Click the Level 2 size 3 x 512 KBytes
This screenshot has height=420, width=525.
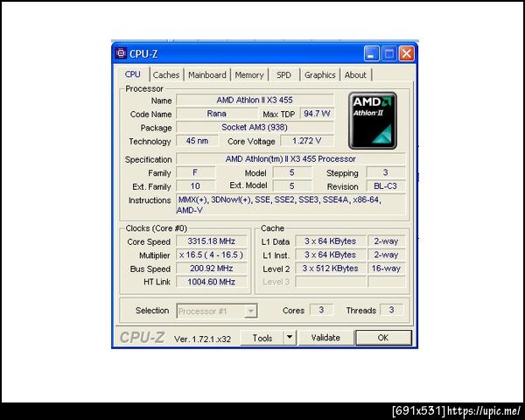point(331,269)
